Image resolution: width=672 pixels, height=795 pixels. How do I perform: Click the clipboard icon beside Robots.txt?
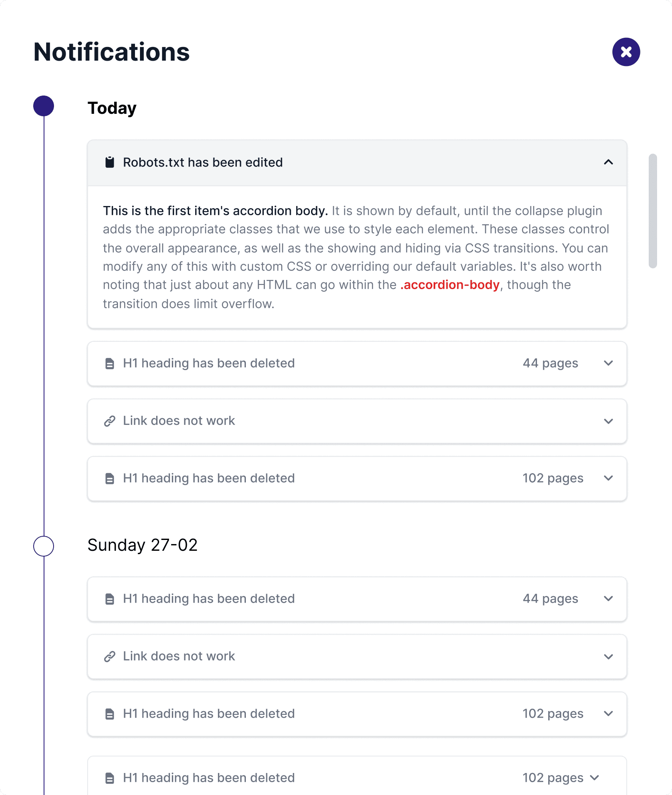(110, 162)
